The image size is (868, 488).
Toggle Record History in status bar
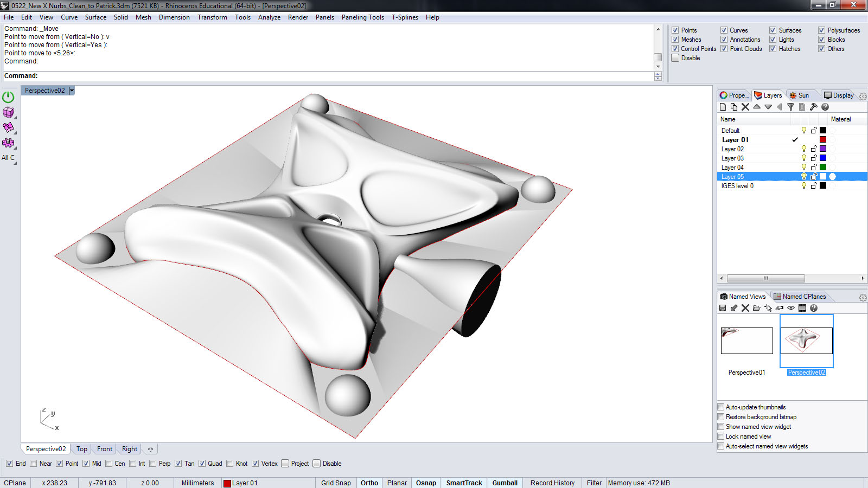coord(552,483)
